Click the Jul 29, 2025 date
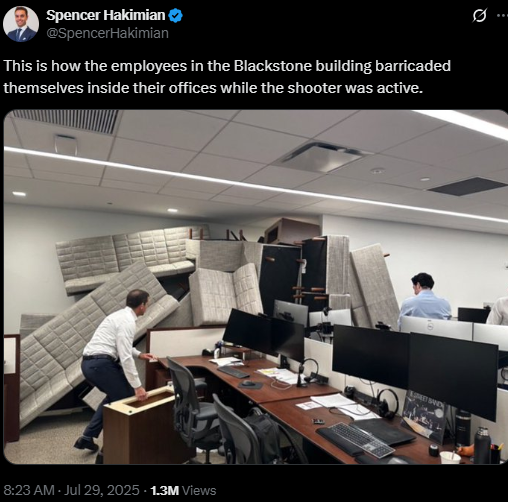 coord(102,490)
